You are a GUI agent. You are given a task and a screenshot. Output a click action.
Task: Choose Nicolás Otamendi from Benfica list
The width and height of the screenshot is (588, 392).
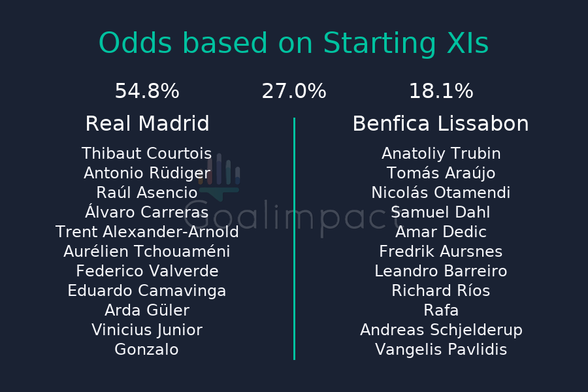pos(441,193)
